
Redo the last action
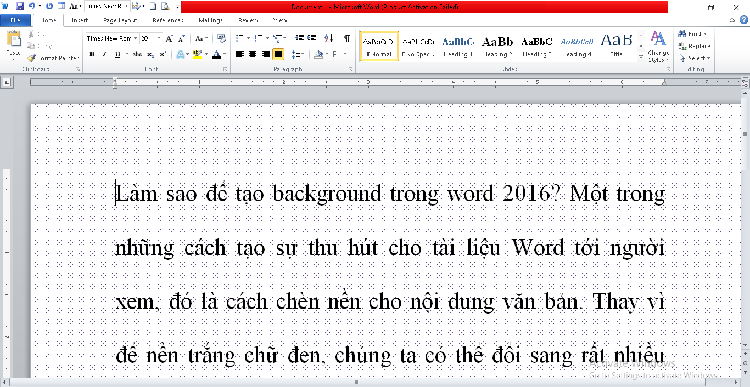point(50,7)
